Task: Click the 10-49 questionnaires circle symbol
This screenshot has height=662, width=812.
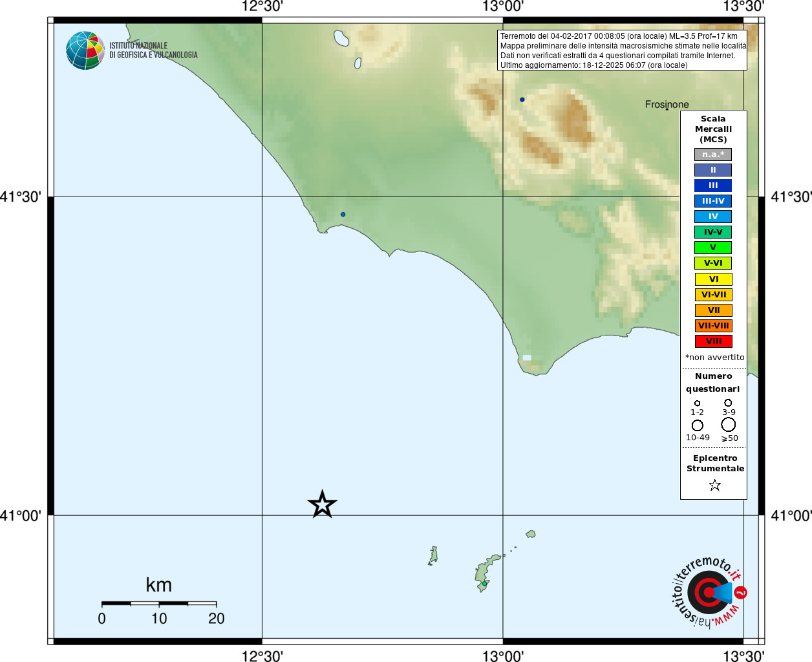Action: [x=697, y=425]
